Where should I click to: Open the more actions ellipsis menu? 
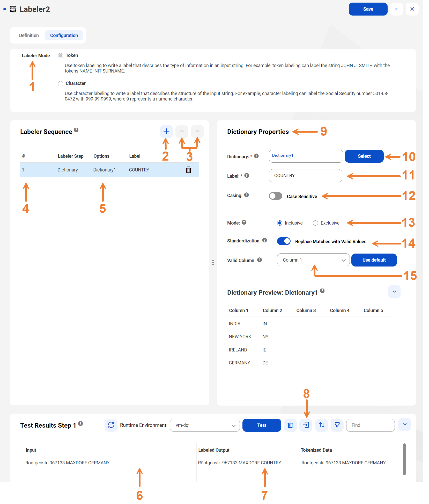click(x=396, y=9)
